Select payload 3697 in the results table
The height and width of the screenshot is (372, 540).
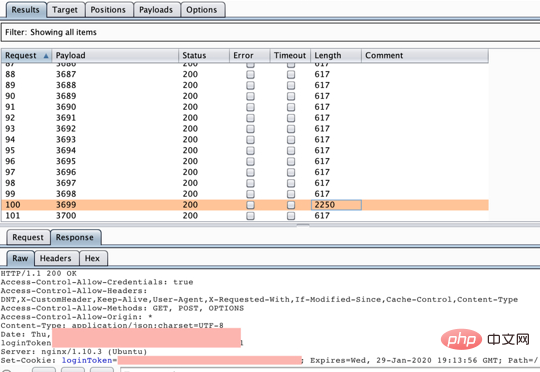point(66,183)
